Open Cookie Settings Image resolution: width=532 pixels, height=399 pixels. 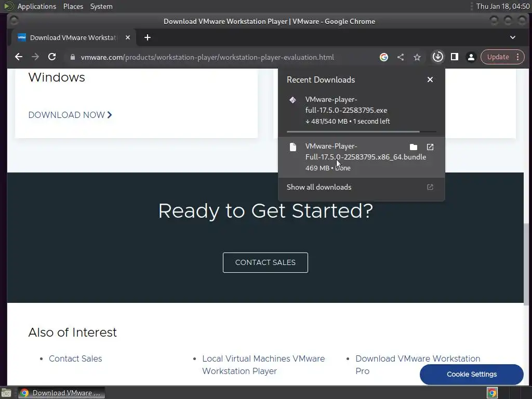(472, 374)
